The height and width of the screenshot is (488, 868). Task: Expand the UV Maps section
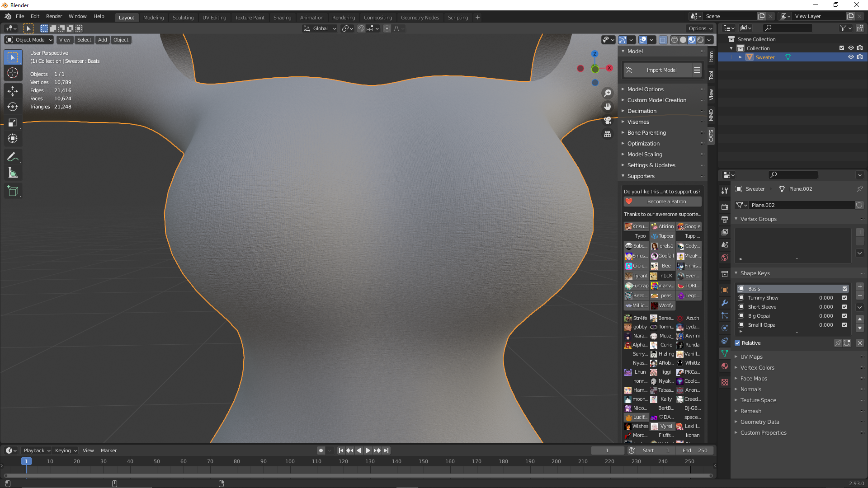[x=751, y=357]
